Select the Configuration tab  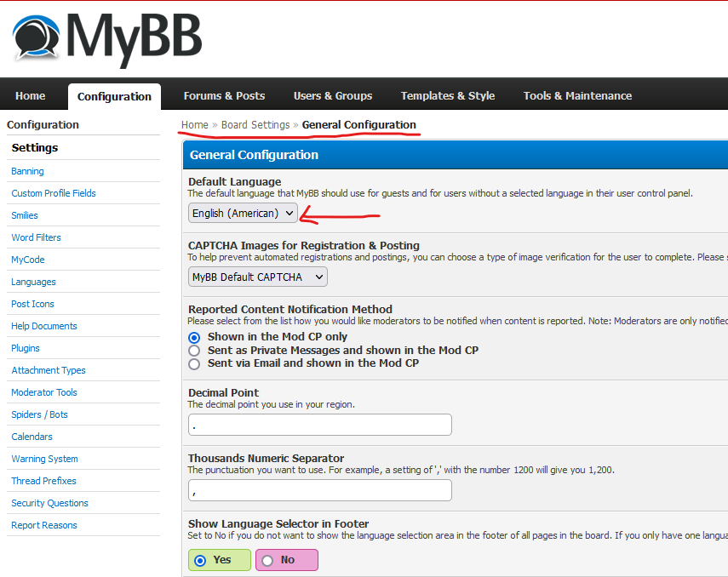[x=114, y=96]
